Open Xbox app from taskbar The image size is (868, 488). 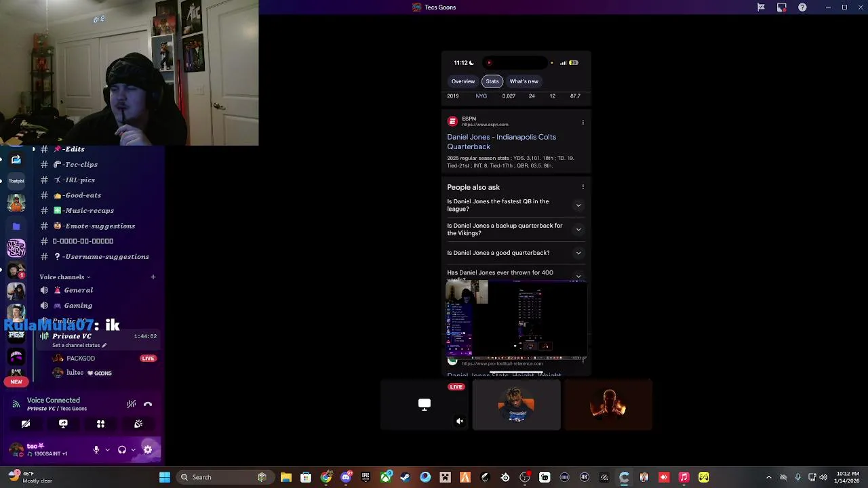[386, 477]
